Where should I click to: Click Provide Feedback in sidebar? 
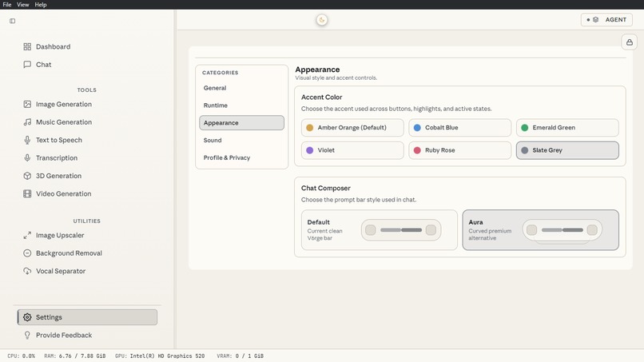coord(87,336)
